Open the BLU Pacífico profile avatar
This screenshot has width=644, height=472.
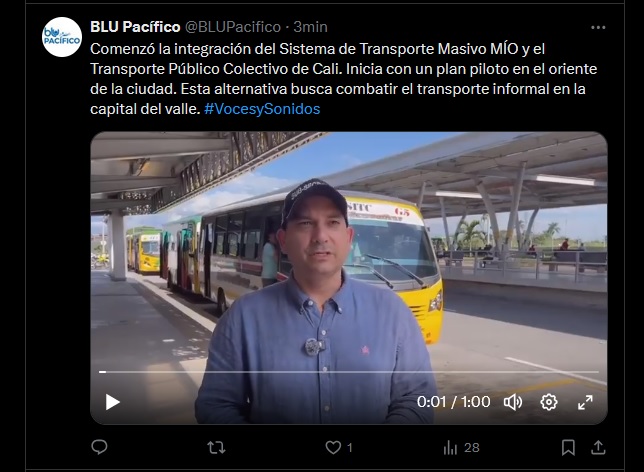point(62,37)
